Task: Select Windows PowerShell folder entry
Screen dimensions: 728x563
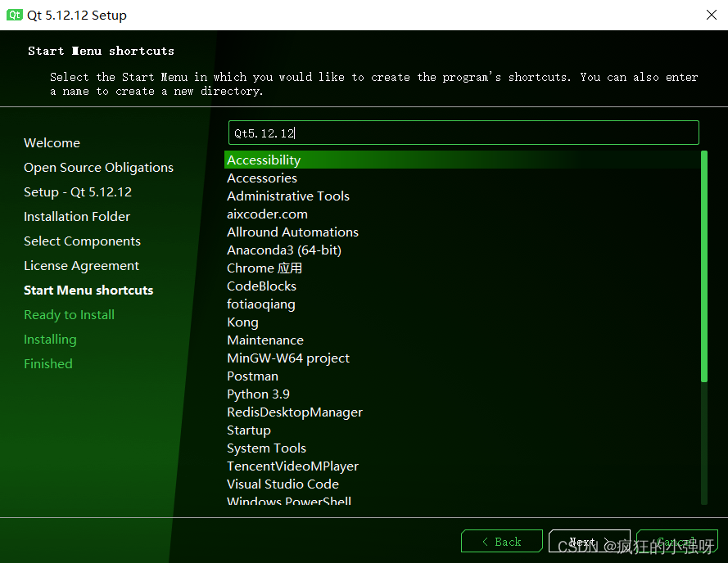Action: (x=462, y=500)
